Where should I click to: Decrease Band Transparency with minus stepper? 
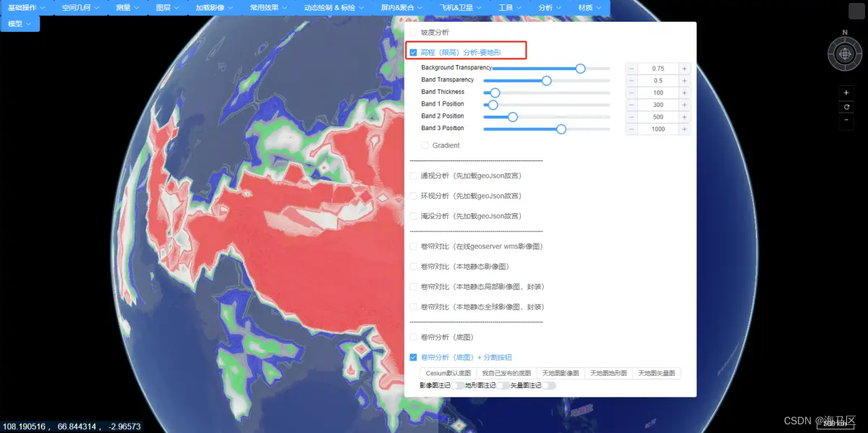click(631, 81)
